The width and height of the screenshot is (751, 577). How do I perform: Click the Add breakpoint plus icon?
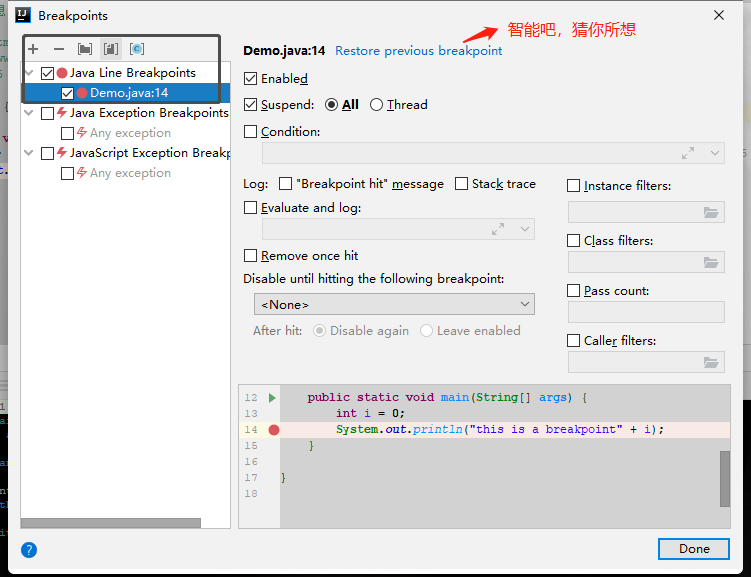(x=33, y=49)
